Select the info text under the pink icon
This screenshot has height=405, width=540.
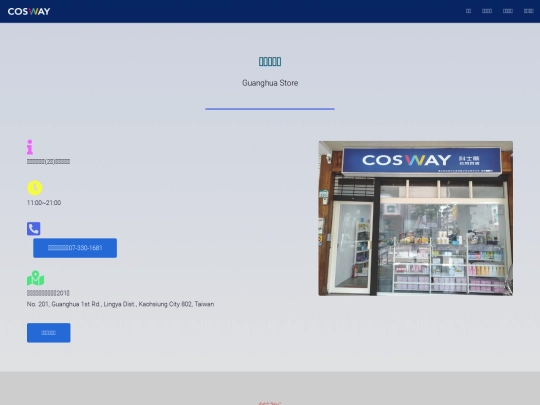pyautogui.click(x=49, y=162)
